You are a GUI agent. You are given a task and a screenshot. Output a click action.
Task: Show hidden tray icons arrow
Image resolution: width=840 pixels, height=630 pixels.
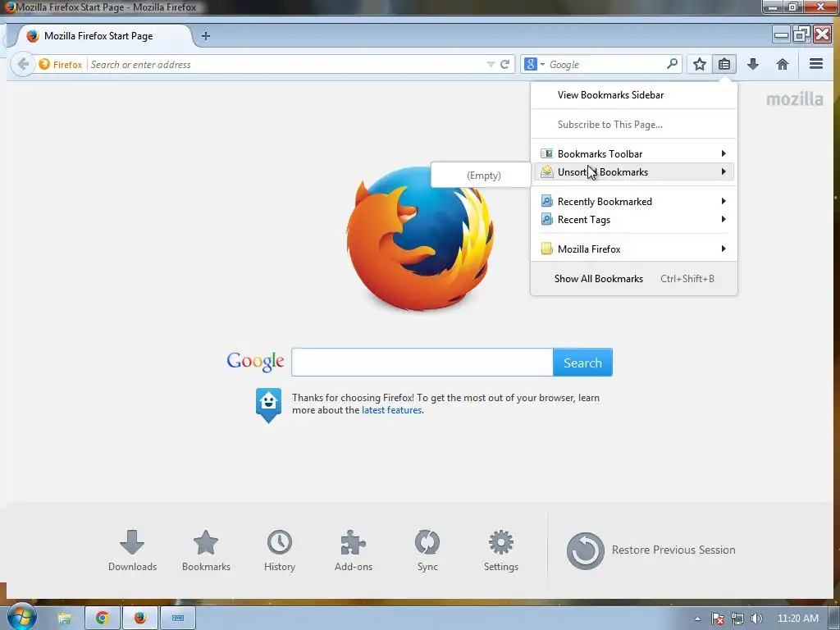(697, 619)
